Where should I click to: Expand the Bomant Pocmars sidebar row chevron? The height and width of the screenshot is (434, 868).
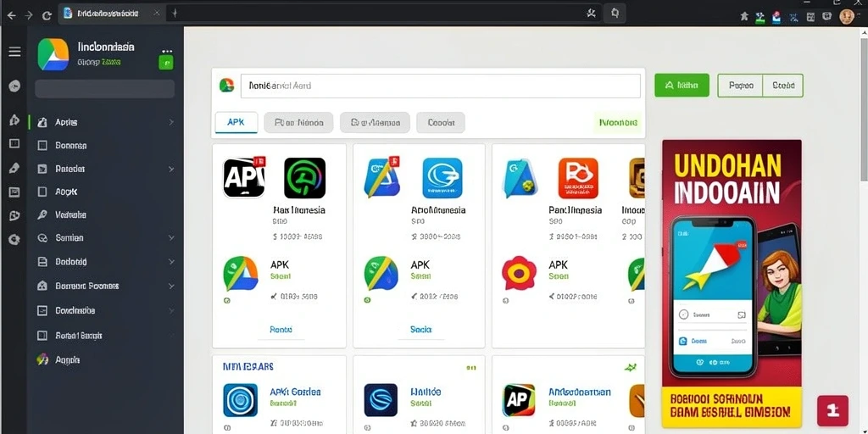pyautogui.click(x=171, y=287)
